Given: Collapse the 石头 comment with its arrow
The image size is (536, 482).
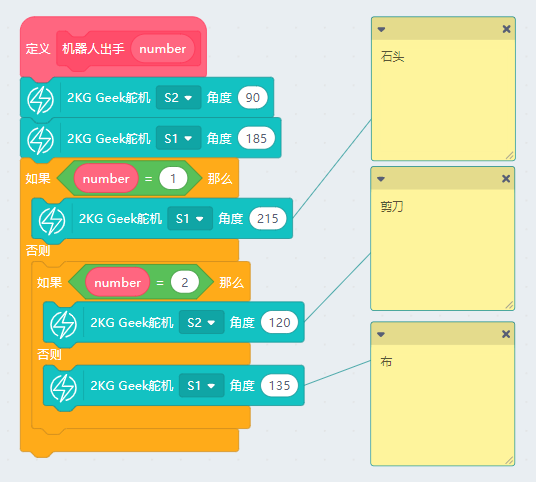Looking at the screenshot, I should coord(381,29).
